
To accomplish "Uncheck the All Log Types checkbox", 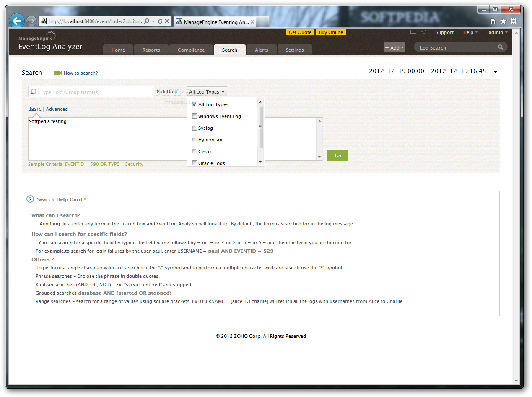I will pos(194,104).
